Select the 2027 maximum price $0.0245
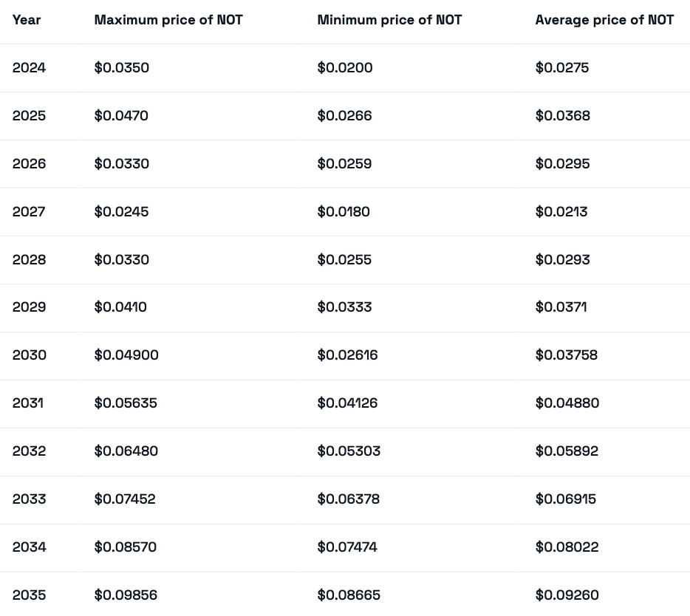 click(121, 212)
